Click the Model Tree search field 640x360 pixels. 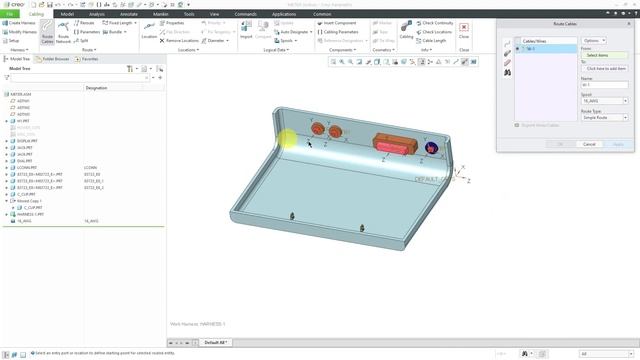[x=80, y=78]
